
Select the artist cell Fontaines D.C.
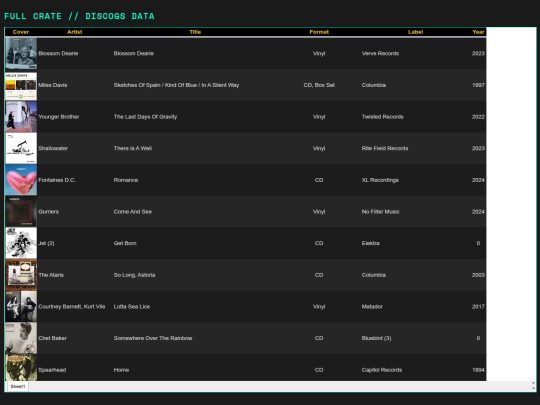coord(57,180)
